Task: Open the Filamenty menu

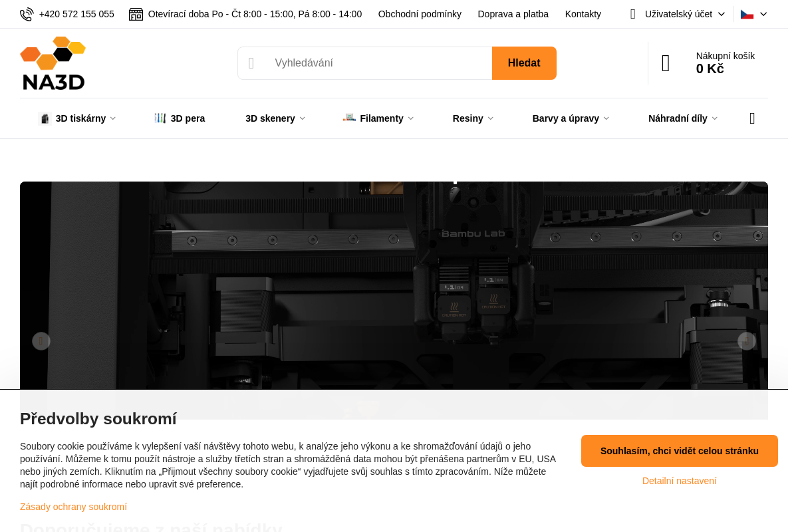Action: click(382, 118)
